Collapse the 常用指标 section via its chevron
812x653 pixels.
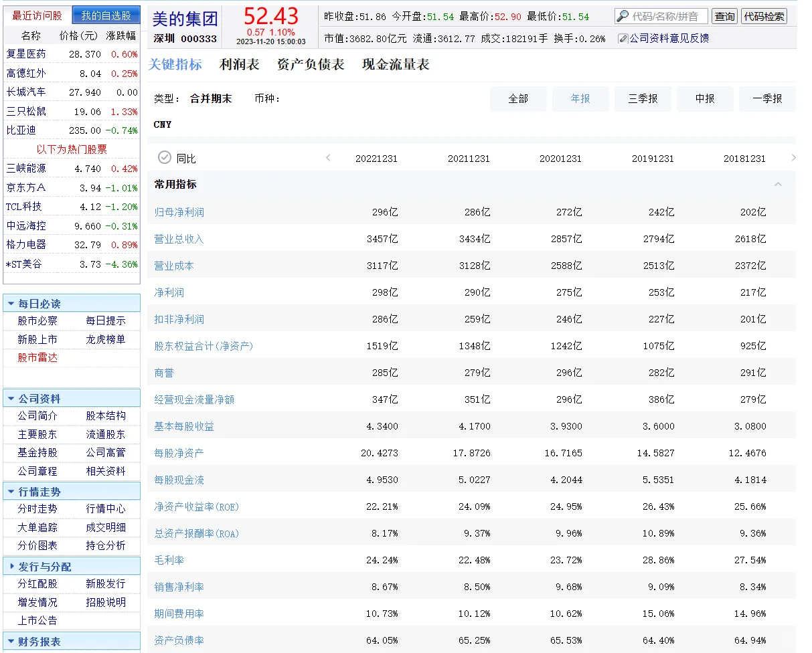tap(778, 183)
